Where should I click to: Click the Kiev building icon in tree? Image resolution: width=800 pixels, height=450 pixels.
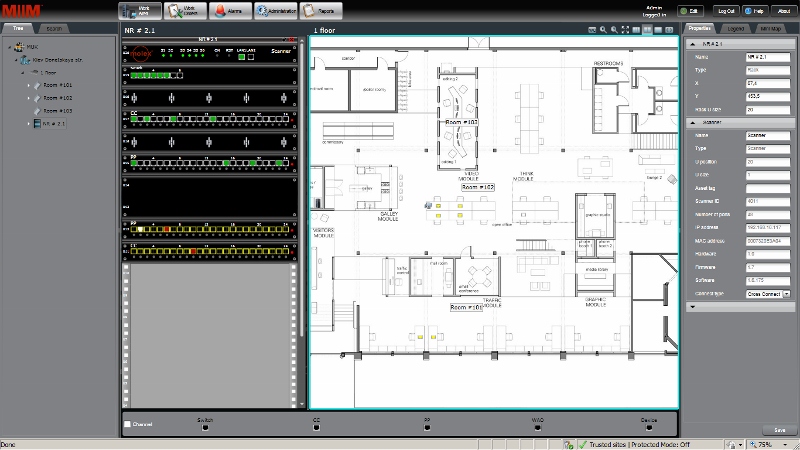pyautogui.click(x=25, y=60)
